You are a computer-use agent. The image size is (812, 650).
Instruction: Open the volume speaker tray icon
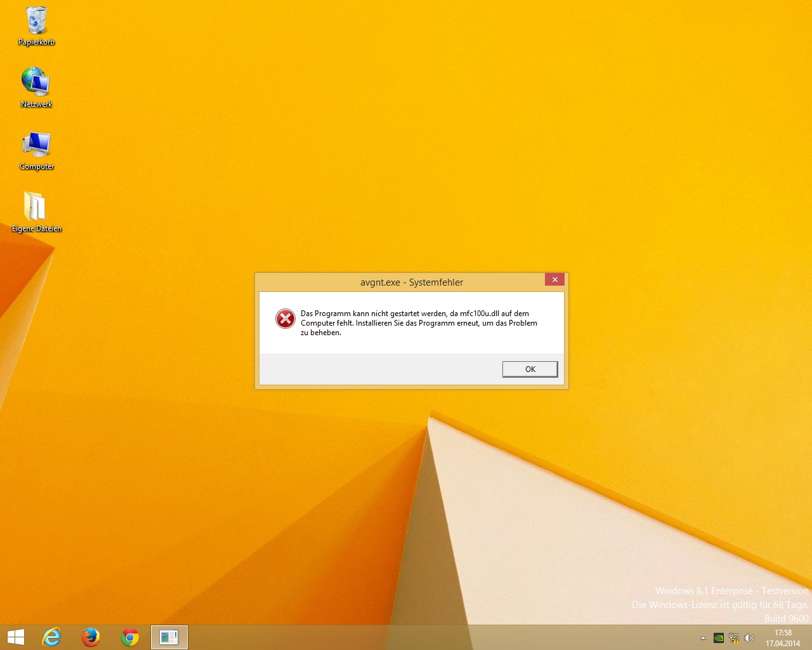pyautogui.click(x=749, y=638)
